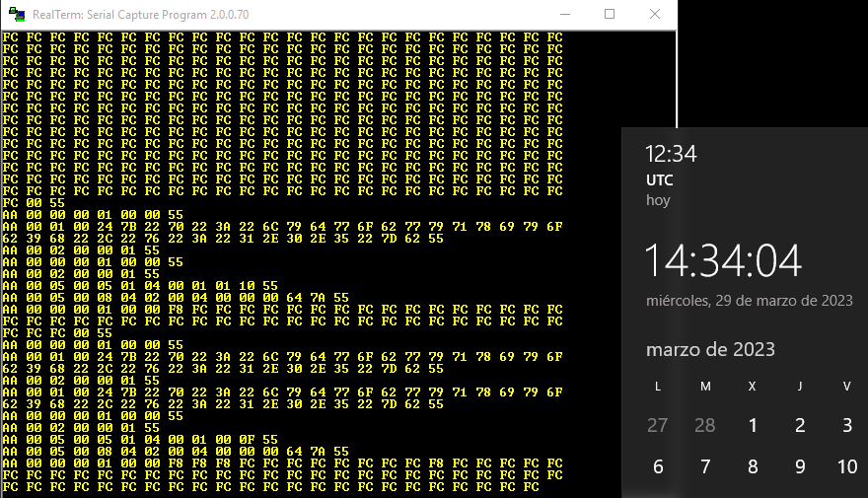868x498 pixels.
Task: Select March 6 in the calendar
Action: (x=658, y=467)
